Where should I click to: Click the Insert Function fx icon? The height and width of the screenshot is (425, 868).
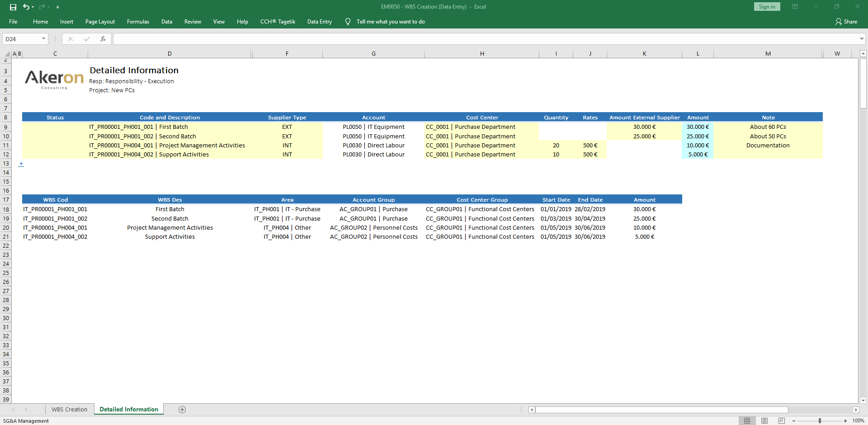click(x=103, y=39)
